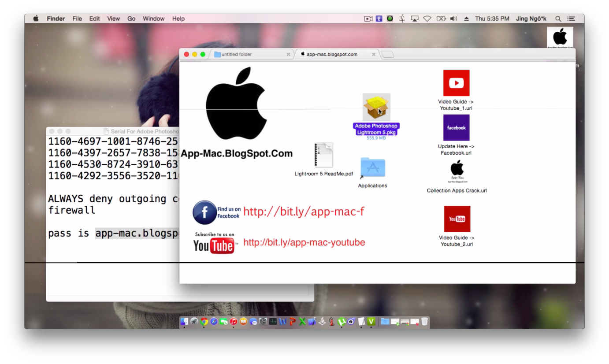Open the orange P Presentation app in Dock
Image resolution: width=609 pixels, height=364 pixels.
pyautogui.click(x=293, y=322)
